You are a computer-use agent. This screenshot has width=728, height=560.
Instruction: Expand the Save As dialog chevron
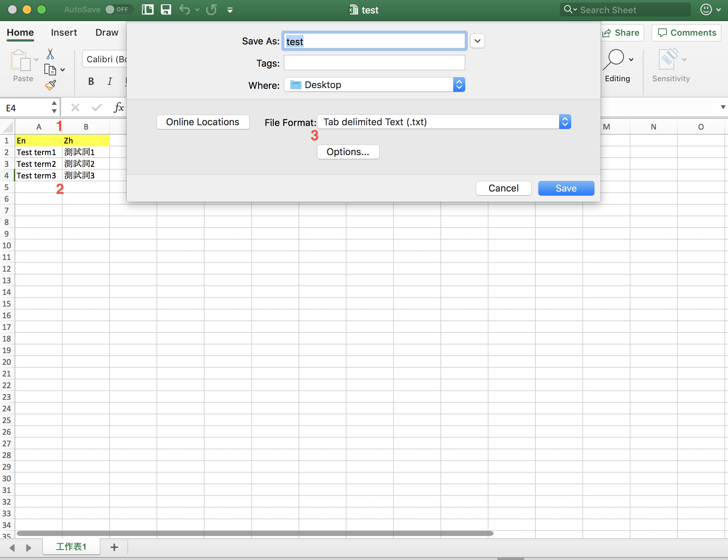477,41
